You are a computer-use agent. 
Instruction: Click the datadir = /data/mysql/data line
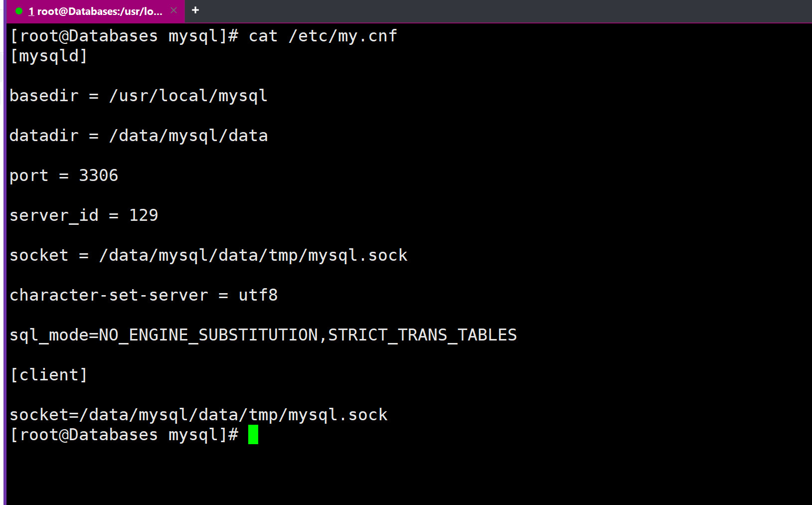[139, 136]
